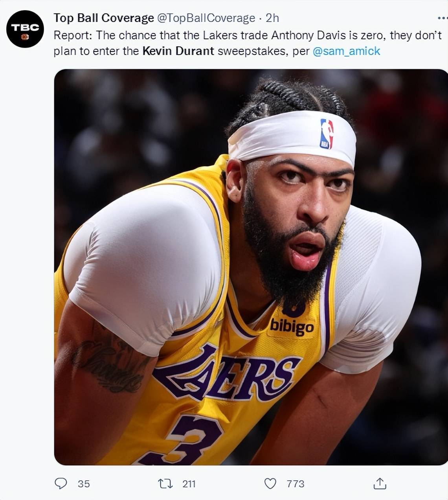This screenshot has width=448, height=500.
Task: View the 773 likes count
Action: pyautogui.click(x=296, y=484)
